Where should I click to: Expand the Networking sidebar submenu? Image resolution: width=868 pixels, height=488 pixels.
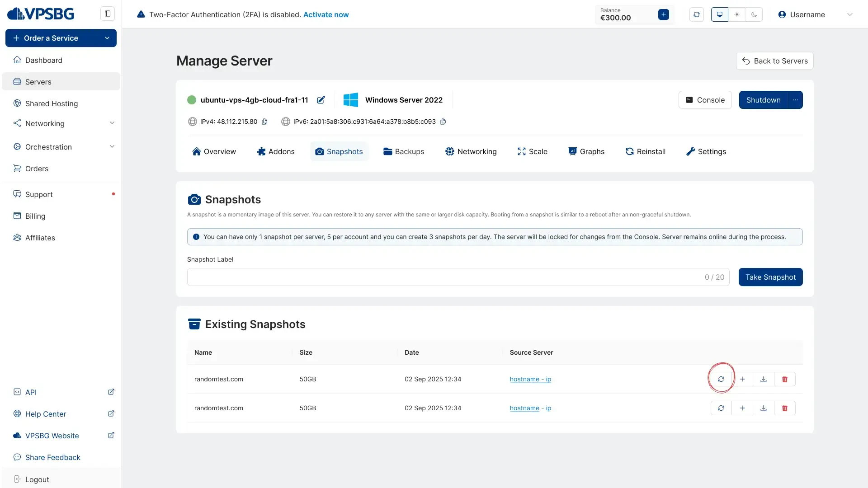(112, 123)
